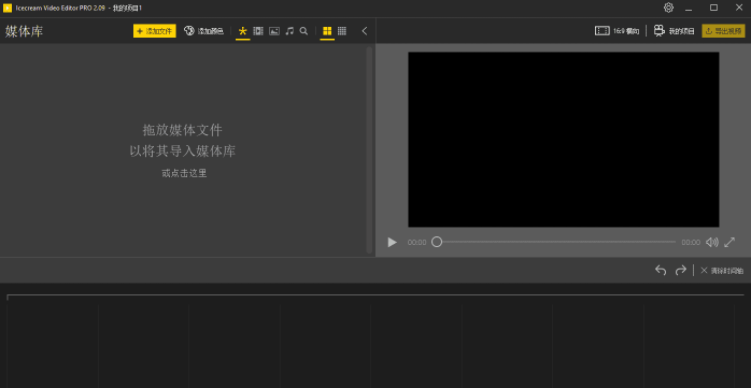Image resolution: width=751 pixels, height=388 pixels.
Task: Open the 16:9 aspect ratio selector
Action: (617, 31)
